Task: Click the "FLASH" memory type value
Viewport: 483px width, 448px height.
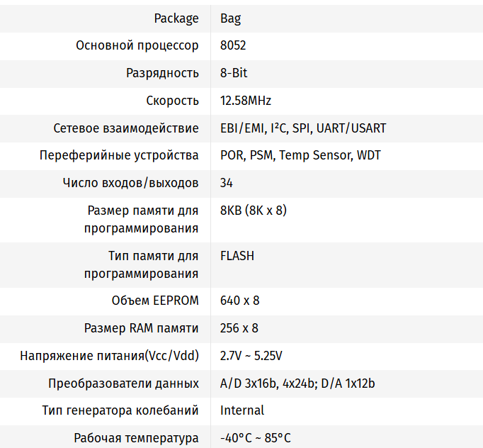Action: [237, 256]
